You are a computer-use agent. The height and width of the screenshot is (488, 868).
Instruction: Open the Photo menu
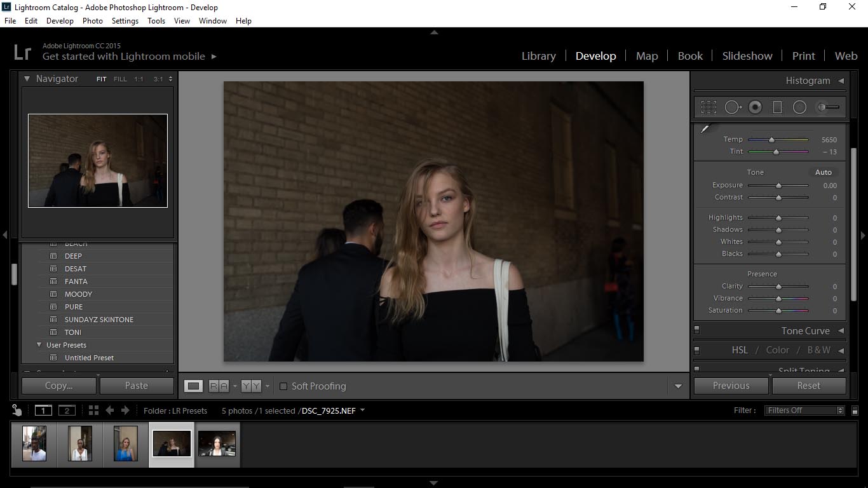[x=93, y=21]
